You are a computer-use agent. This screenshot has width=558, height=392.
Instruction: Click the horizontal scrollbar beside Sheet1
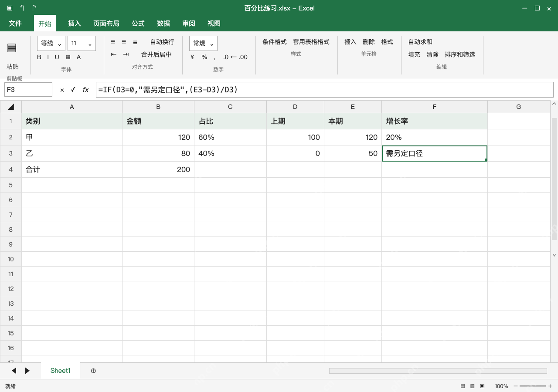[438, 371]
